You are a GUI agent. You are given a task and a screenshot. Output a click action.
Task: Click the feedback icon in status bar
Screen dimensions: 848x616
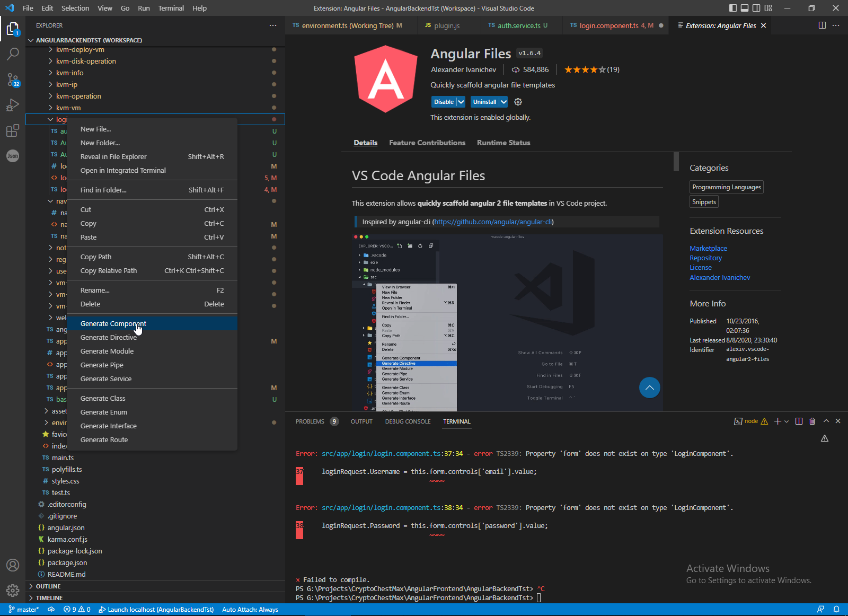pyautogui.click(x=821, y=610)
